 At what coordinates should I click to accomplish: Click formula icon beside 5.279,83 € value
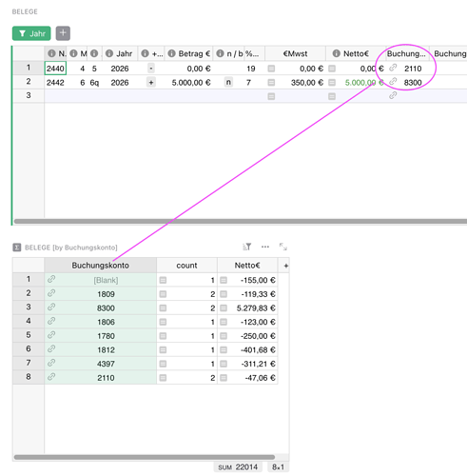coord(224,308)
